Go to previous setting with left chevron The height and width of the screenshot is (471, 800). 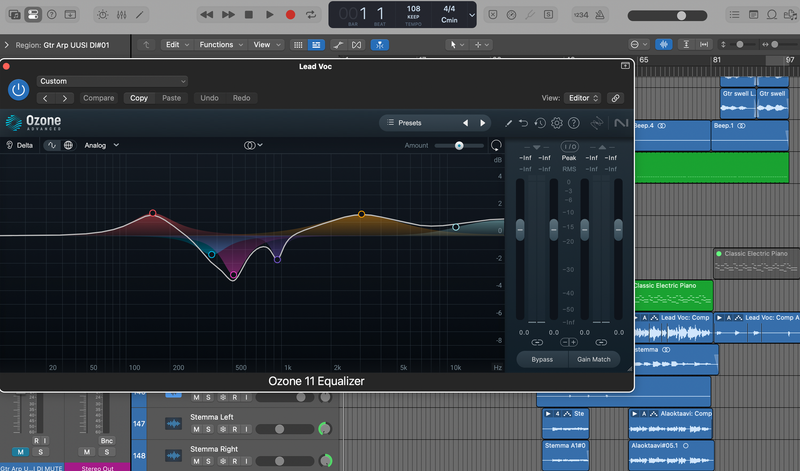pos(45,98)
